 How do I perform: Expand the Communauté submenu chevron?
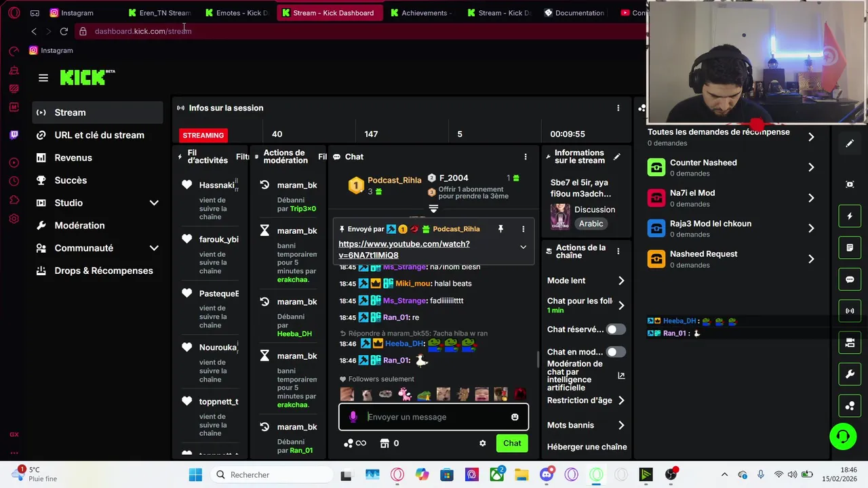tap(154, 248)
